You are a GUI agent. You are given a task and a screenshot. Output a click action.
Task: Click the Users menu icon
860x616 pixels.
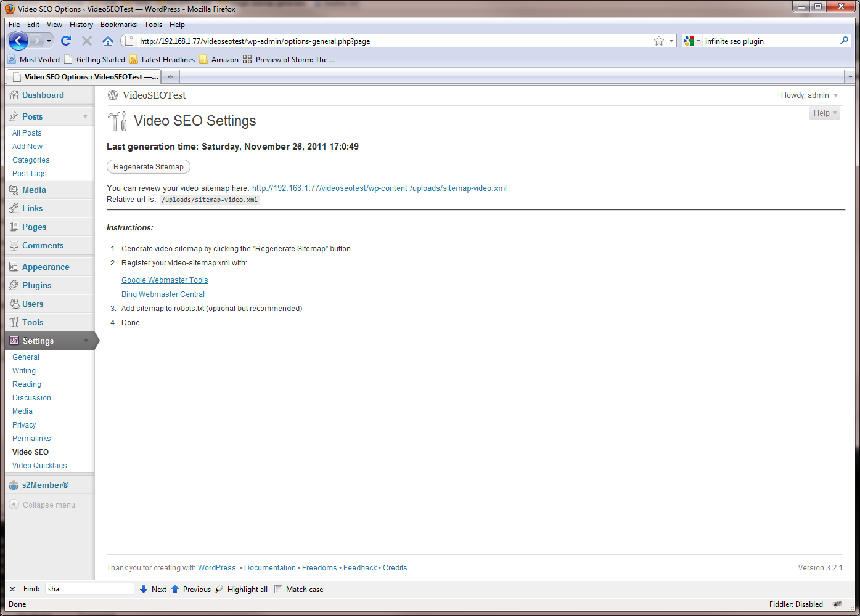[14, 304]
